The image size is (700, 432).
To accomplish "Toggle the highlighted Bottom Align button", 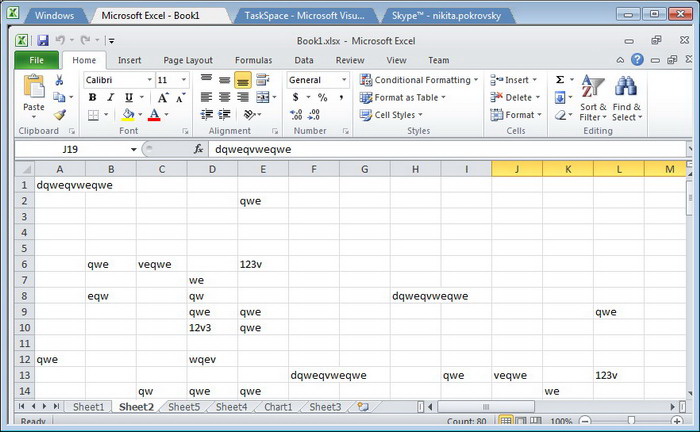I will pos(243,80).
